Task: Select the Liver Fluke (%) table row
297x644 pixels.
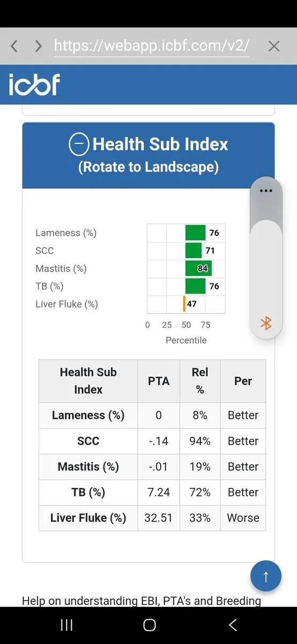Action: (x=152, y=518)
